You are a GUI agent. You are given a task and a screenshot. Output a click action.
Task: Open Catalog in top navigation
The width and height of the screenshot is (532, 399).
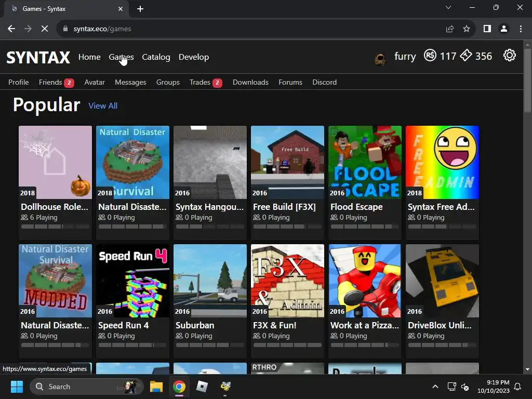click(x=156, y=57)
